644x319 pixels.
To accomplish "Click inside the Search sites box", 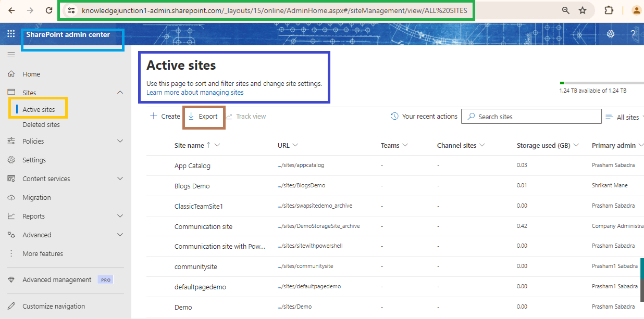I will (531, 116).
